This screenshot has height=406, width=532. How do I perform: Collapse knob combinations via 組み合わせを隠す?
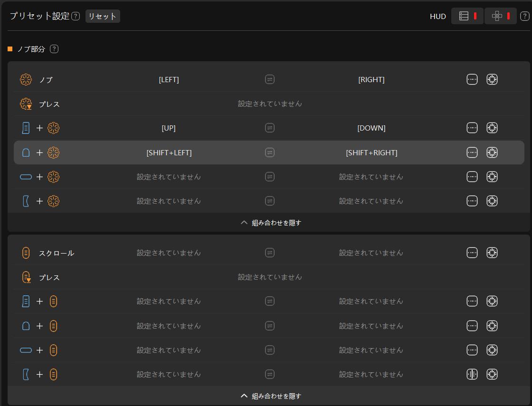tap(271, 223)
